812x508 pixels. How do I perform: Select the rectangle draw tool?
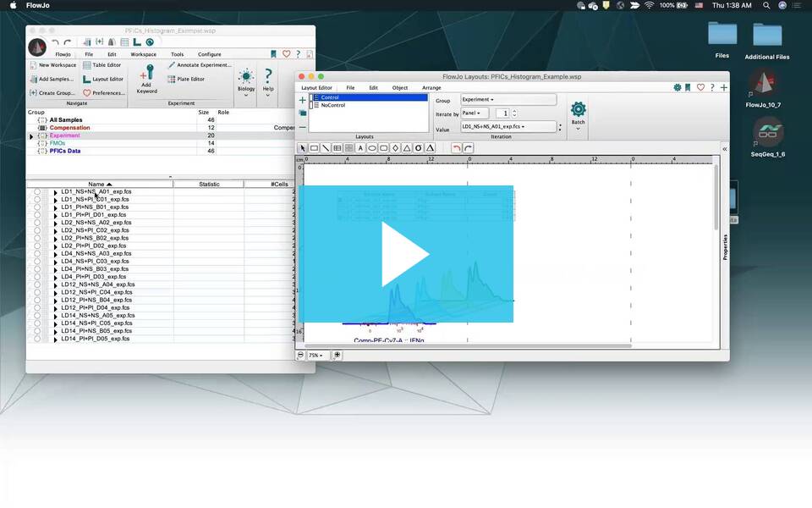314,148
